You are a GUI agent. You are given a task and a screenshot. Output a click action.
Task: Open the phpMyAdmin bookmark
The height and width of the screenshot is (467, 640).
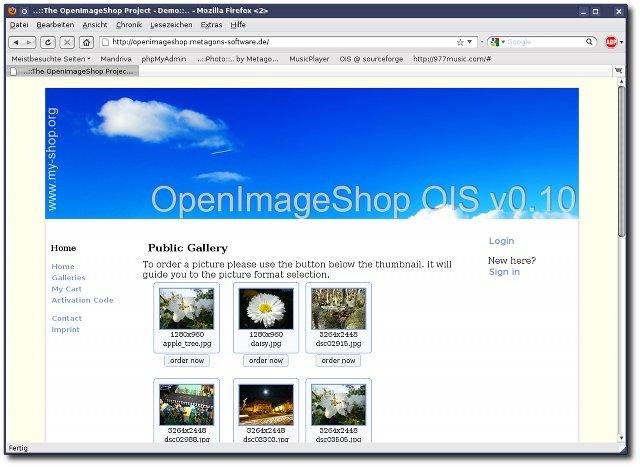pos(164,59)
